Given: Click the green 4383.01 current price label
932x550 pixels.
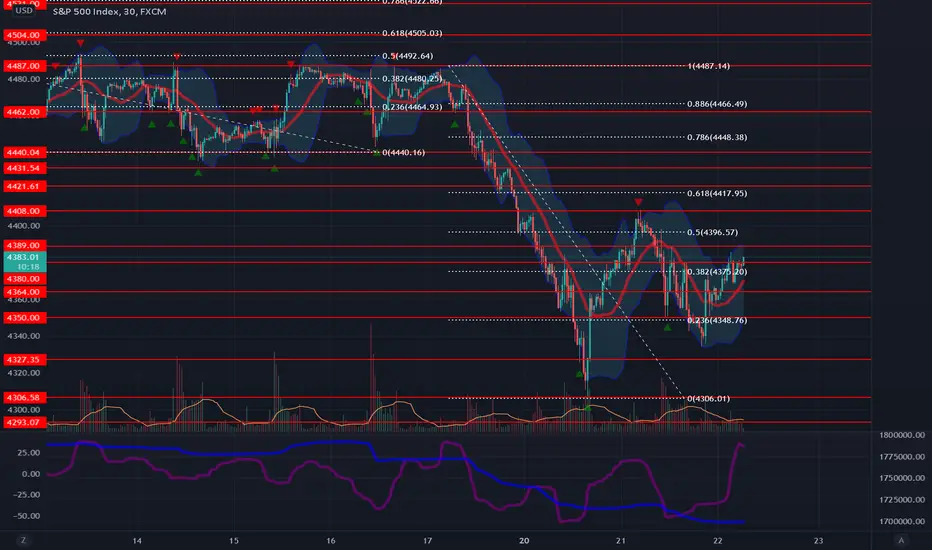Looking at the screenshot, I should point(24,262).
